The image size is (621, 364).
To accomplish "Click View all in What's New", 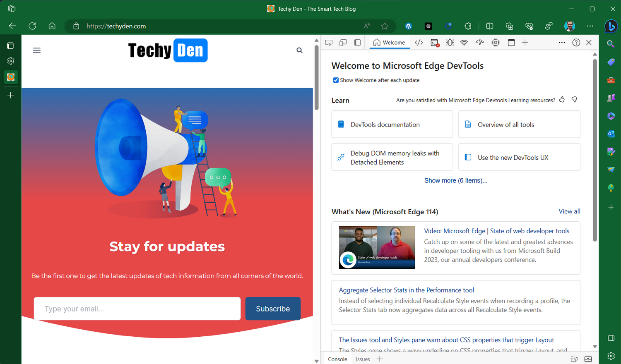I will tap(569, 211).
